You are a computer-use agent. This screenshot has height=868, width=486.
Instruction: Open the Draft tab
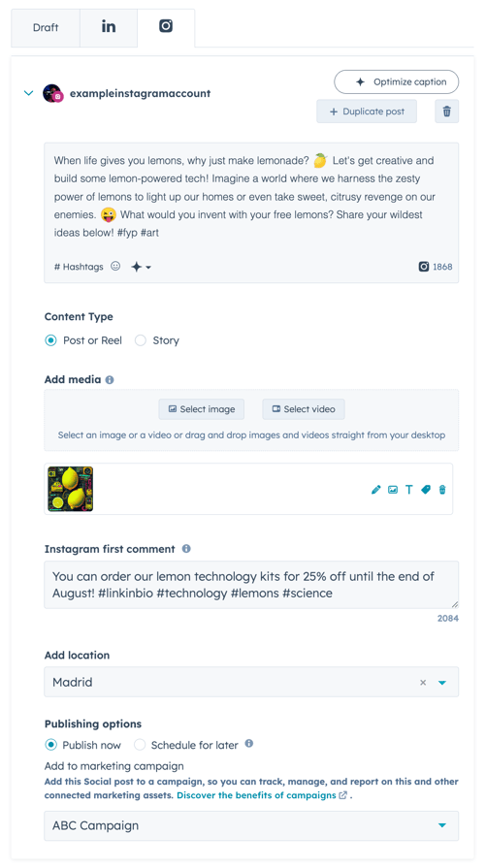pyautogui.click(x=46, y=28)
